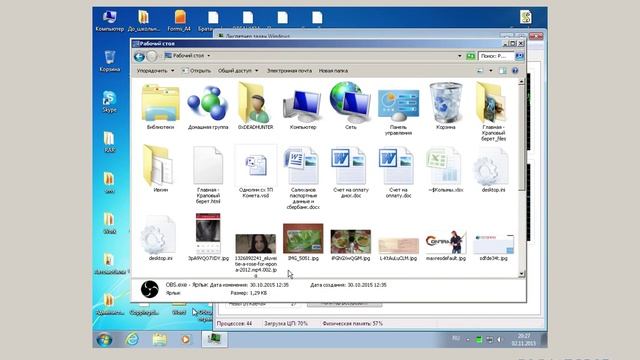The width and height of the screenshot is (640, 360).
Task: Click Физическая память: 57% in Task Manager
Action: 353,324
